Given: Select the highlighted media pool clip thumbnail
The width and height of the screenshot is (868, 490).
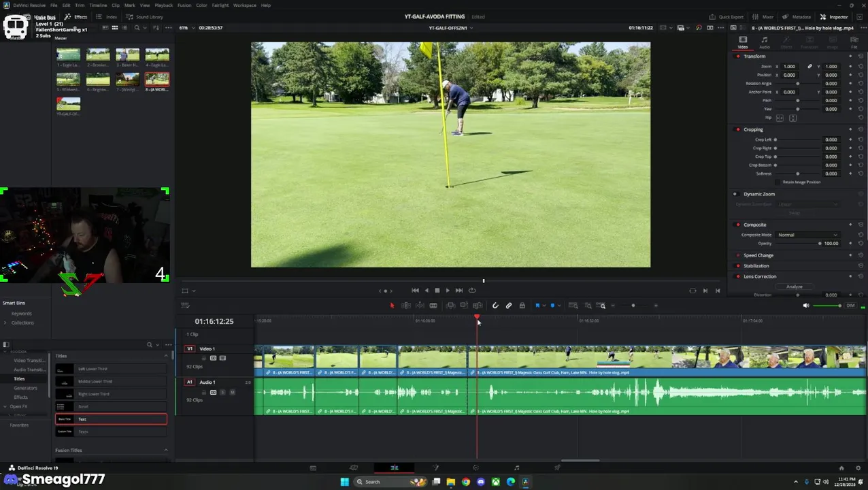Looking at the screenshot, I should coord(156,80).
